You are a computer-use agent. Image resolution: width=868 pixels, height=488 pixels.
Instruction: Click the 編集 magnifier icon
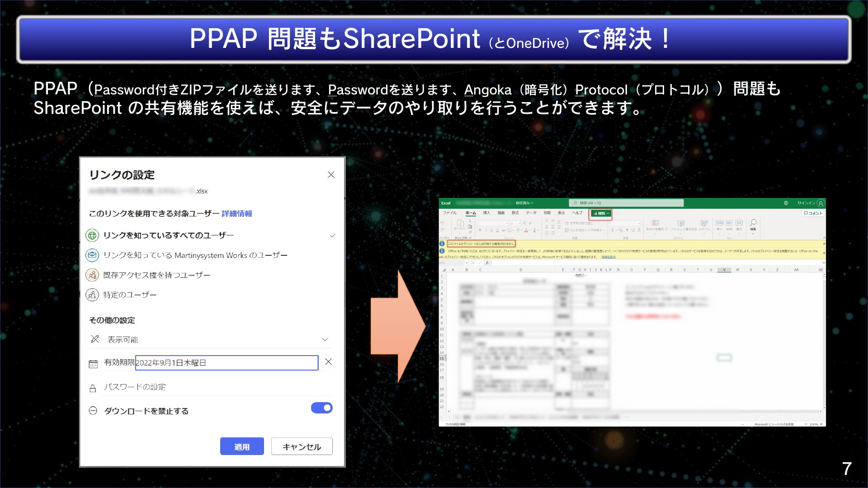point(753,223)
